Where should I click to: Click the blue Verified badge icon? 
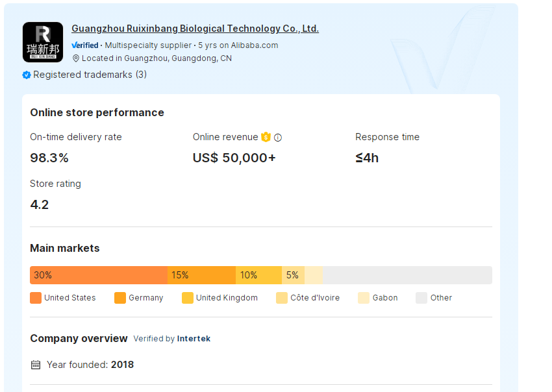click(x=85, y=45)
